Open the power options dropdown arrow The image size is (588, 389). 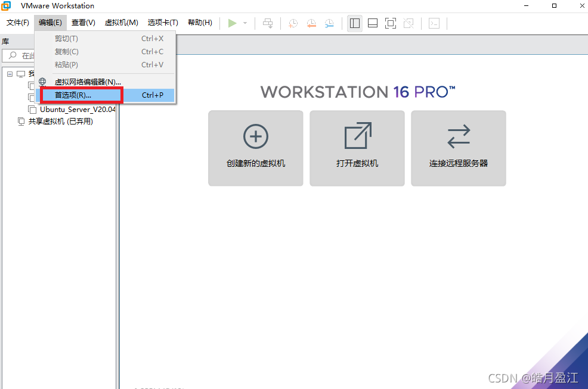[245, 23]
